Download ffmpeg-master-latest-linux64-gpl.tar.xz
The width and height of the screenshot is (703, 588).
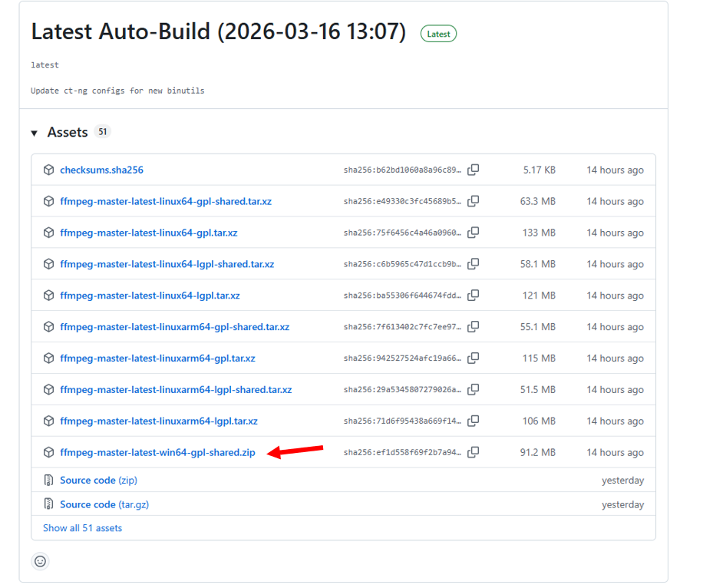pos(149,233)
